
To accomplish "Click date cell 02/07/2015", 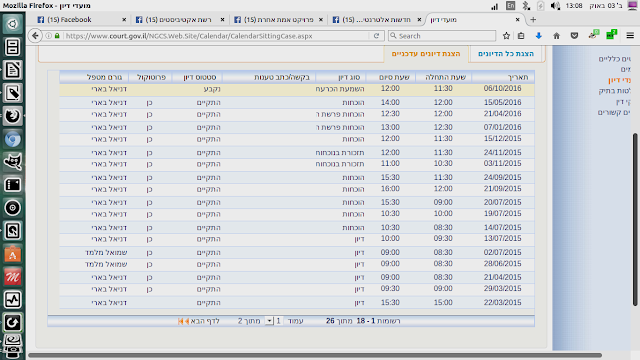I will pyautogui.click(x=502, y=252).
